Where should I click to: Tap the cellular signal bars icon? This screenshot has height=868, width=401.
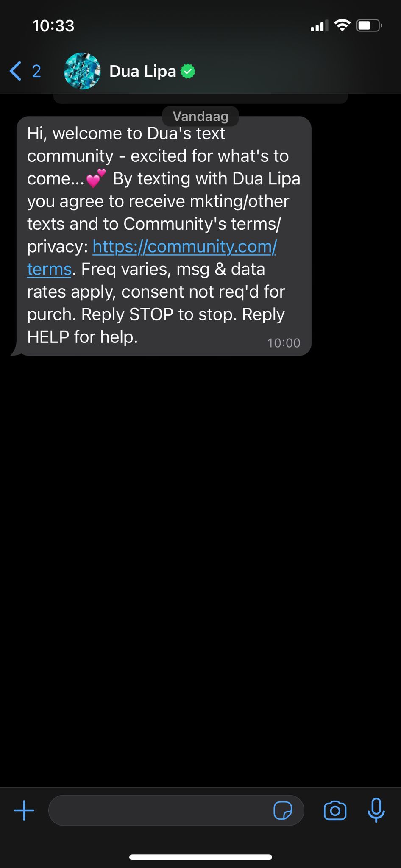click(x=319, y=26)
